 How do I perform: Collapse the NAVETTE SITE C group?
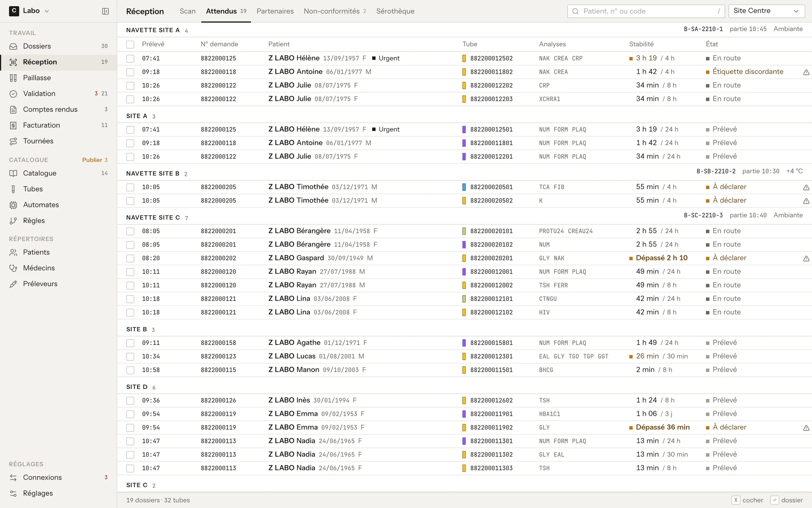click(x=153, y=217)
